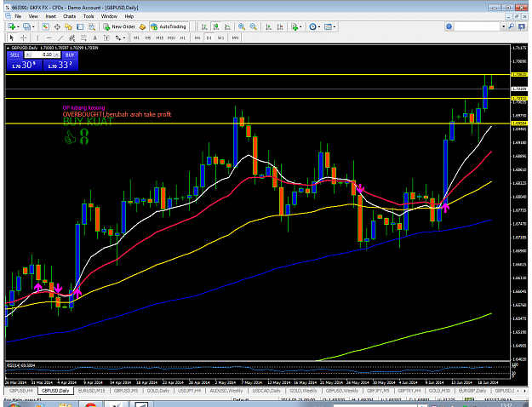Open the Navigator star-folder icon
Screen dimensions: 532x407
pyautogui.click(x=69, y=26)
